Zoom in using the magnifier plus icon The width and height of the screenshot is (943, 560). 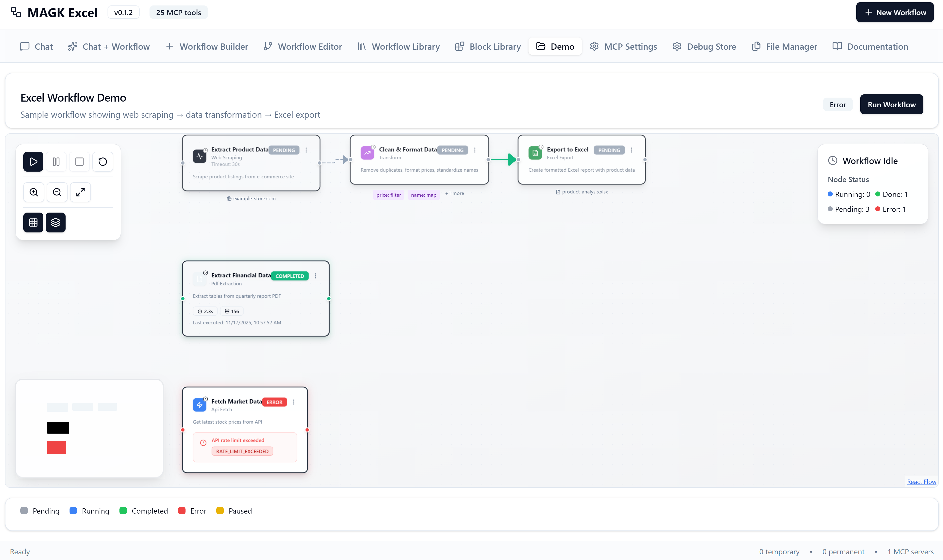[34, 192]
